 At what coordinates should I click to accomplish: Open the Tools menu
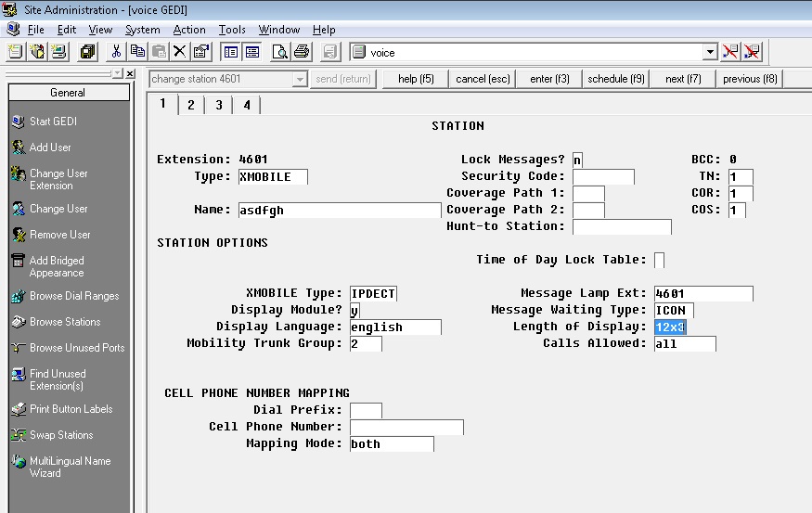point(232,30)
